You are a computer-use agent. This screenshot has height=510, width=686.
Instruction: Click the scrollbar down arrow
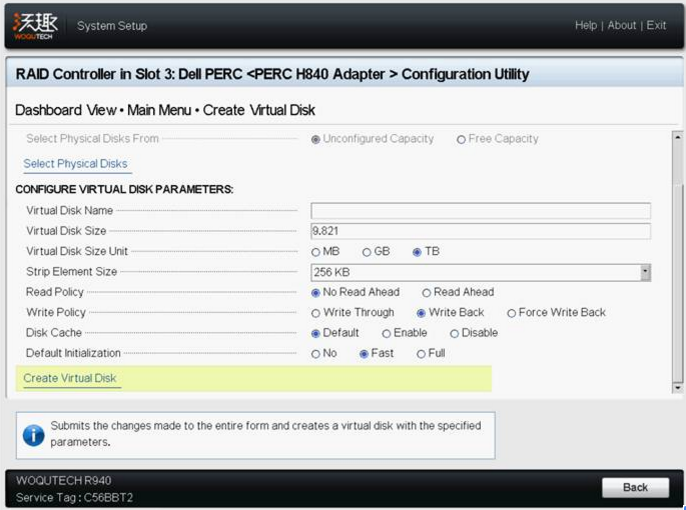point(677,387)
